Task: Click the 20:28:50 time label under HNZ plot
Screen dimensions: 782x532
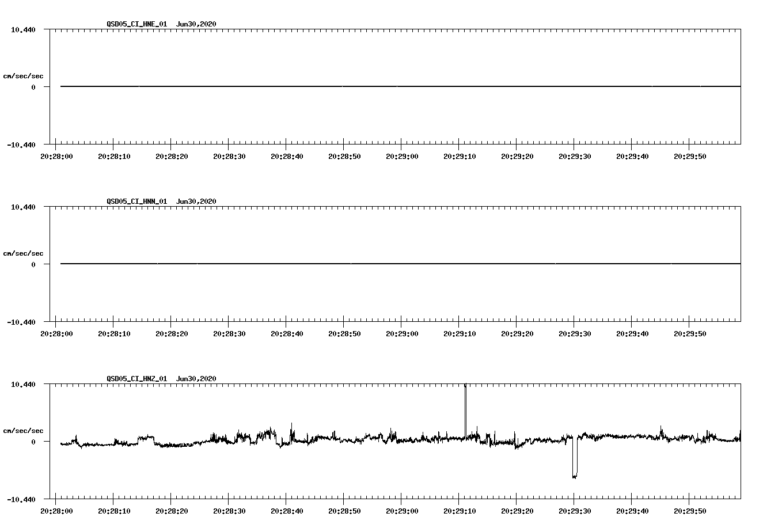Action: coord(344,511)
